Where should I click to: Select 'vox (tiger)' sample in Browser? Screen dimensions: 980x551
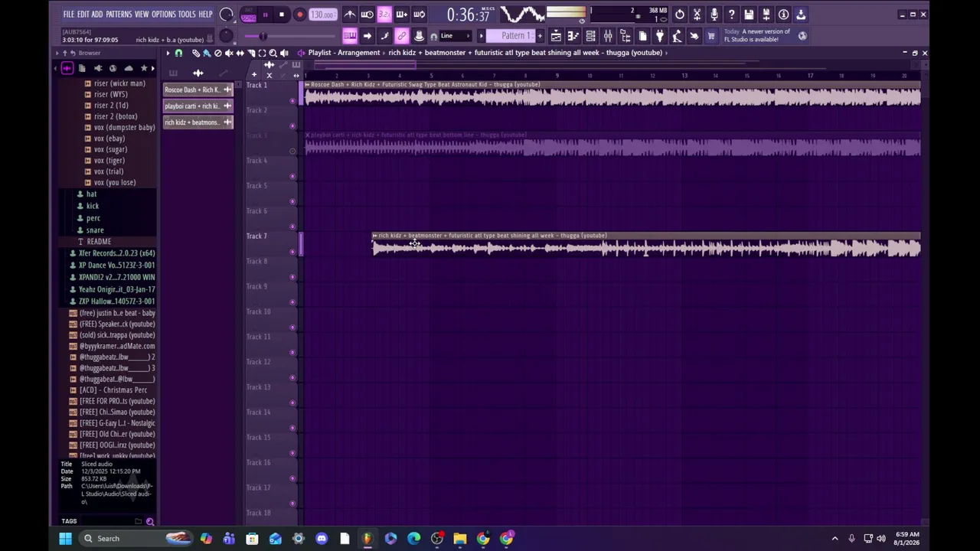109,161
